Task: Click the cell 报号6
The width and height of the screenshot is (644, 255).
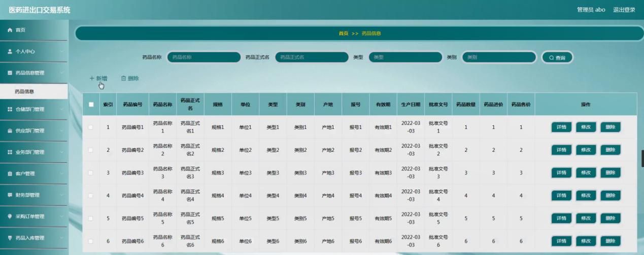Action: tap(355, 241)
